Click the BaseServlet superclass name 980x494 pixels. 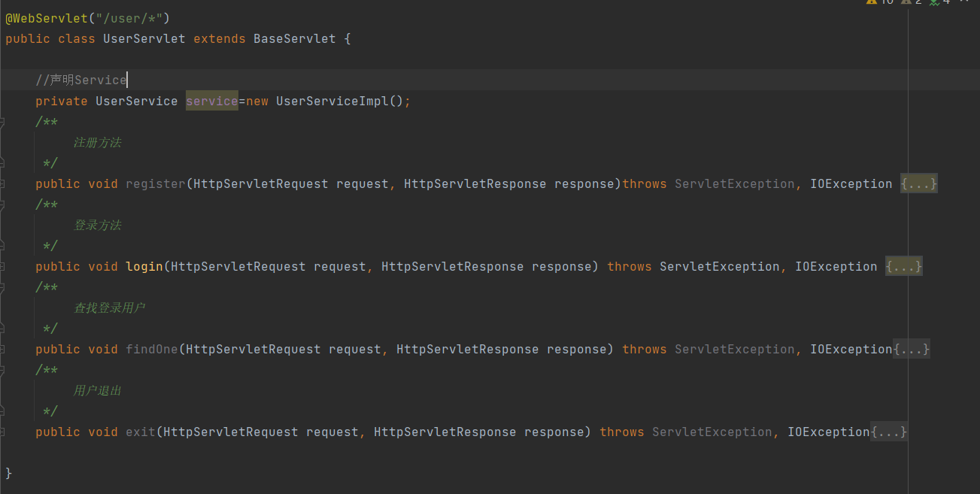coord(294,39)
